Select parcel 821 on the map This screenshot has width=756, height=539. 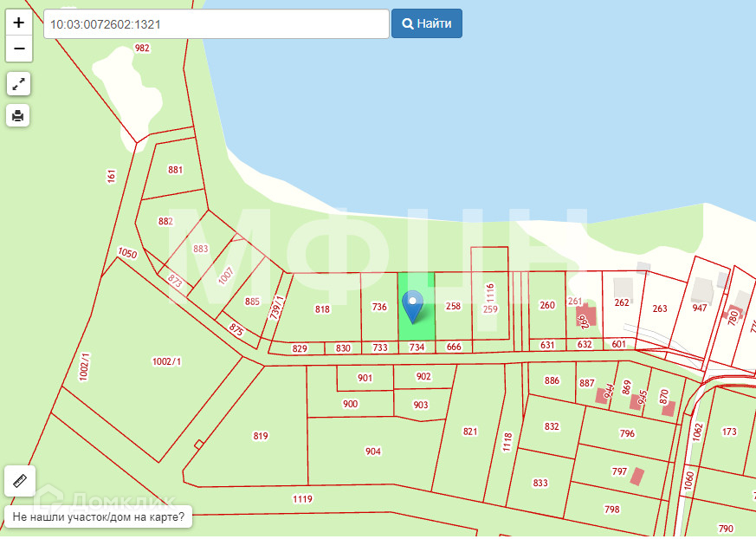470,432
